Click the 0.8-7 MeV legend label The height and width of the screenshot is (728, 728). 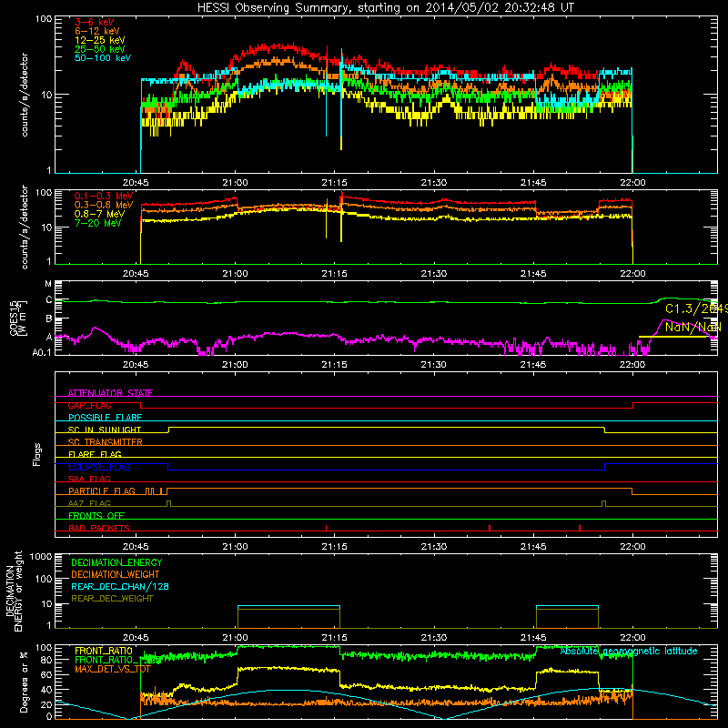99,214
